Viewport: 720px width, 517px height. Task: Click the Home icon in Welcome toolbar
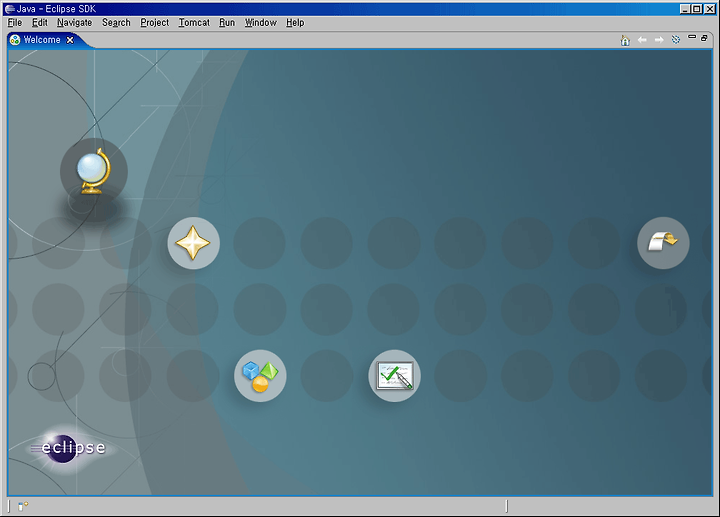[x=625, y=40]
